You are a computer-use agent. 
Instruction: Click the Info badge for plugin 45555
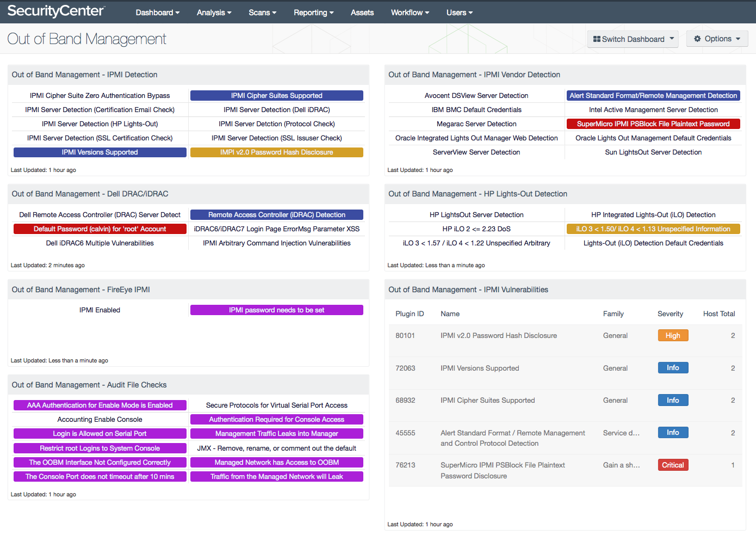point(673,433)
